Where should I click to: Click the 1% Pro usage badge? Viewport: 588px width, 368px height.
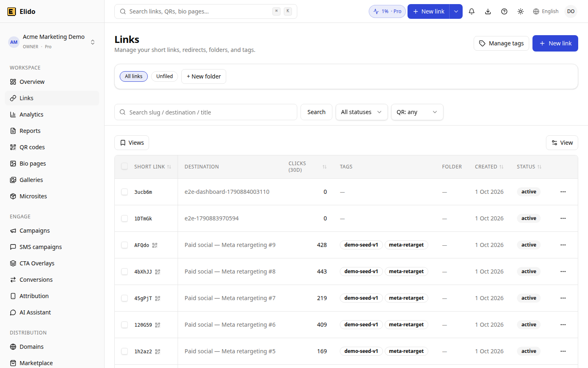pos(387,11)
